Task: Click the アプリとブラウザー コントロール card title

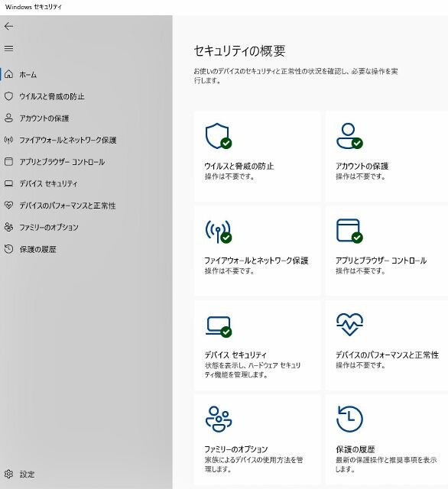Action: tap(381, 261)
